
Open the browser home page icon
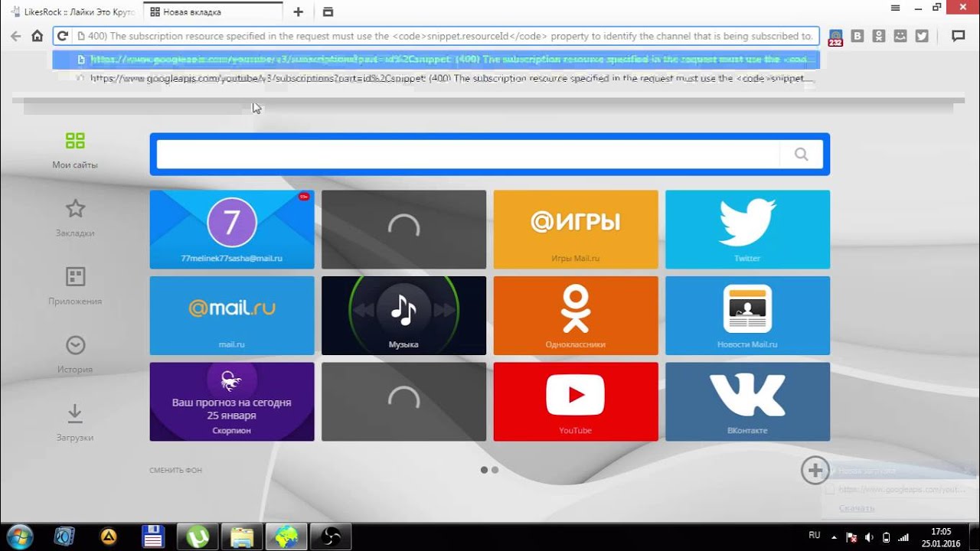pos(37,36)
